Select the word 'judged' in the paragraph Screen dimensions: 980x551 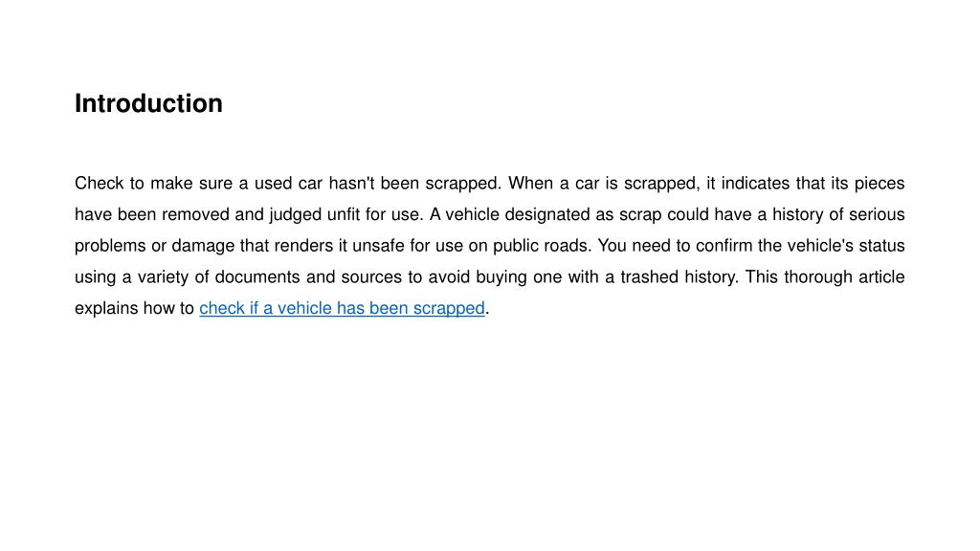coord(296,215)
